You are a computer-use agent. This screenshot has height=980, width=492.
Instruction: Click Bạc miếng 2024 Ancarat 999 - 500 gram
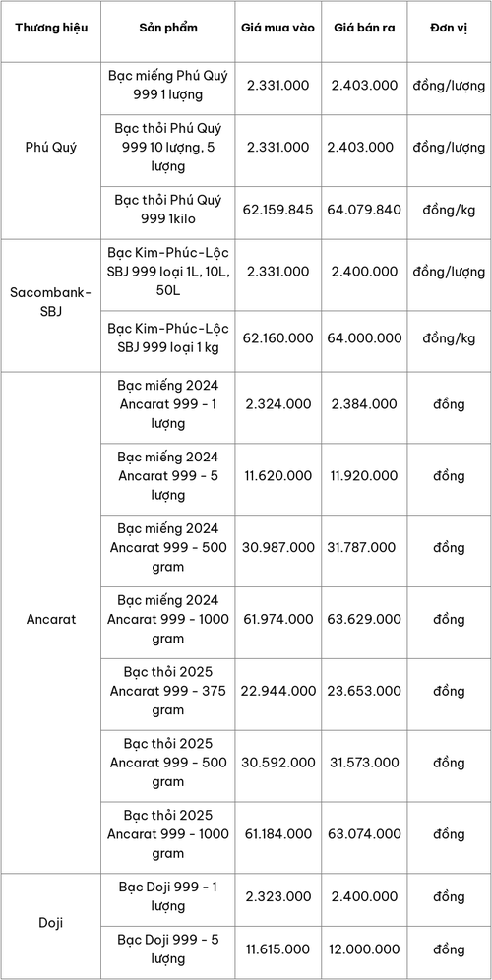(x=168, y=547)
